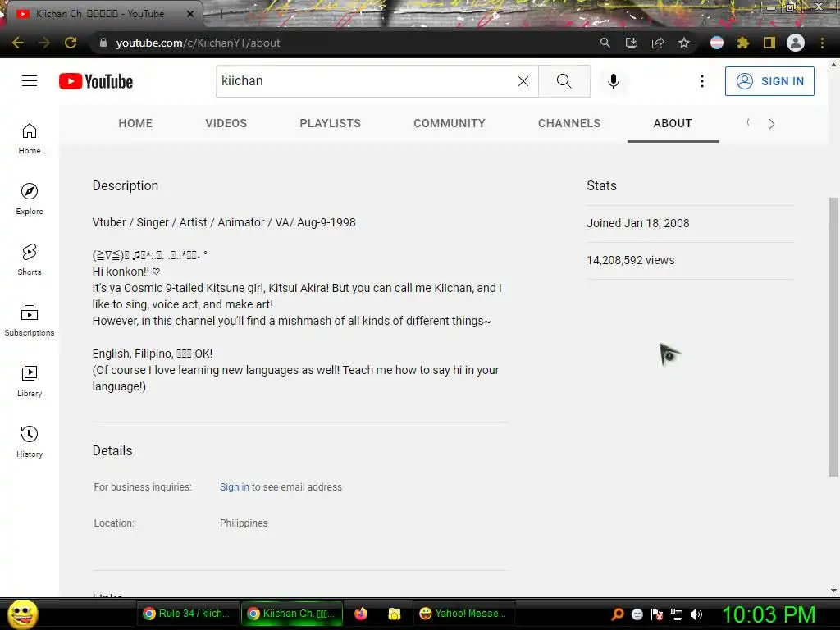Open the Extensions puzzle piece menu
The width and height of the screenshot is (840, 630).
click(x=743, y=43)
